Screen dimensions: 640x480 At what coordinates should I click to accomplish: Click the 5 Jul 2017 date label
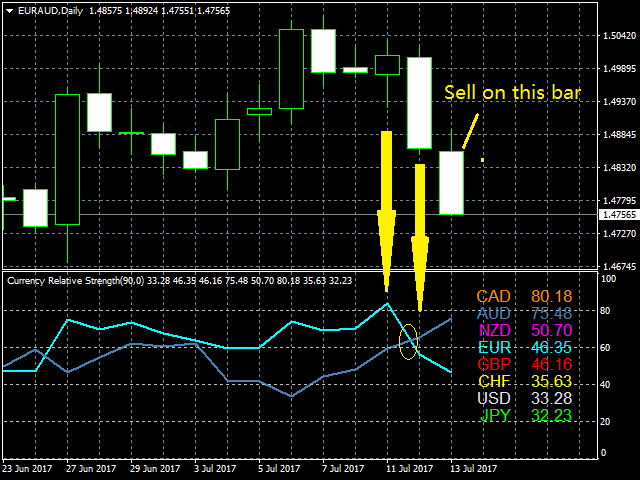pyautogui.click(x=280, y=469)
